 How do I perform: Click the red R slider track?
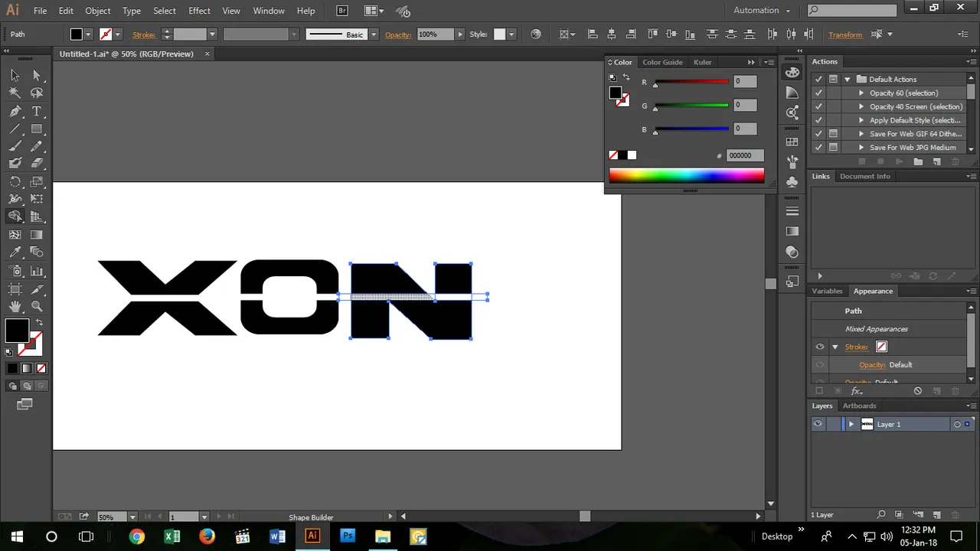pos(691,82)
